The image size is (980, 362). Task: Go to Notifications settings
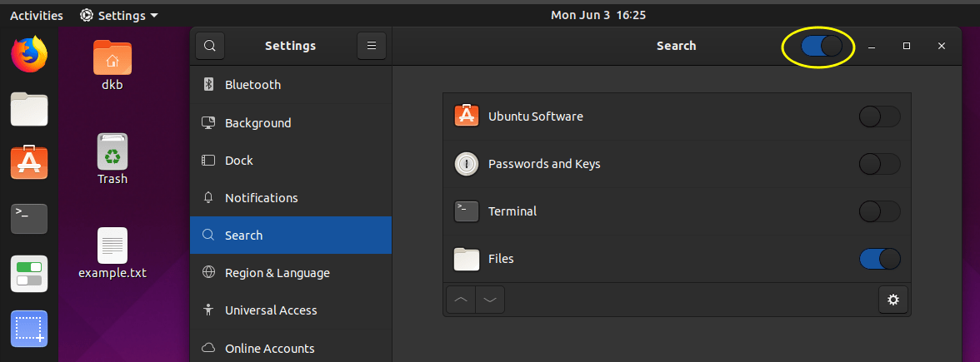(x=261, y=198)
